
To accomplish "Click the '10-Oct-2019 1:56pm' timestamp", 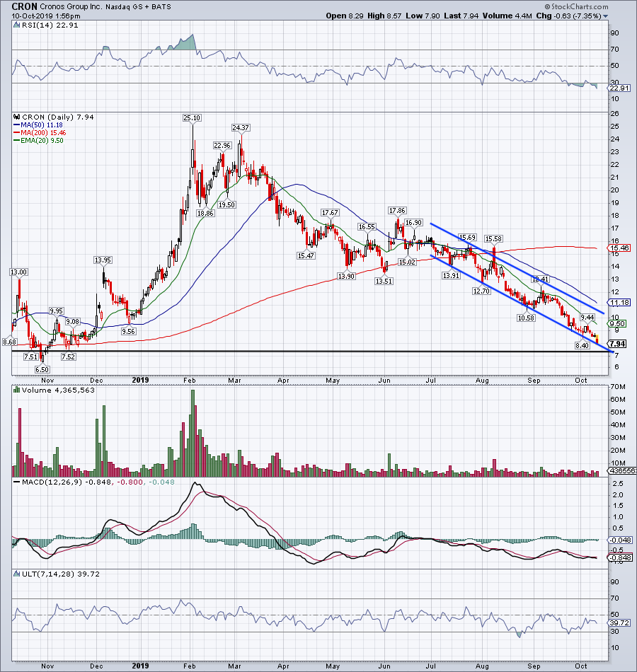I will (x=46, y=16).
